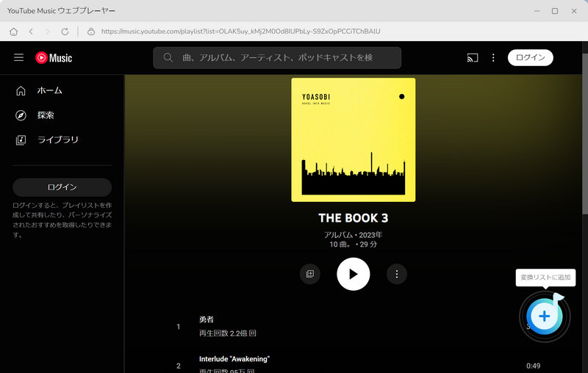Click the vertical page scrollbar
Screen dimensions: 588x373
(584, 134)
